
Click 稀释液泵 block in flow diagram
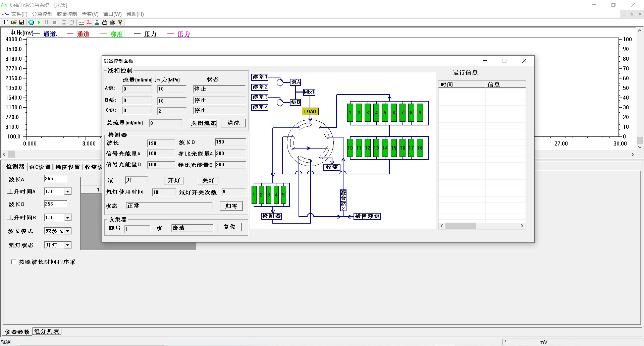[x=367, y=216]
